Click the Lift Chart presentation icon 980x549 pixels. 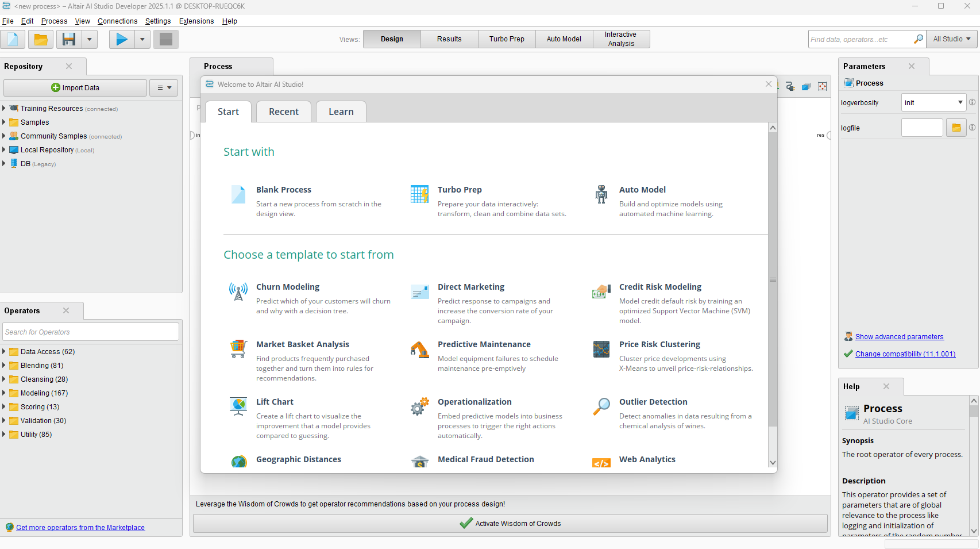[238, 406]
